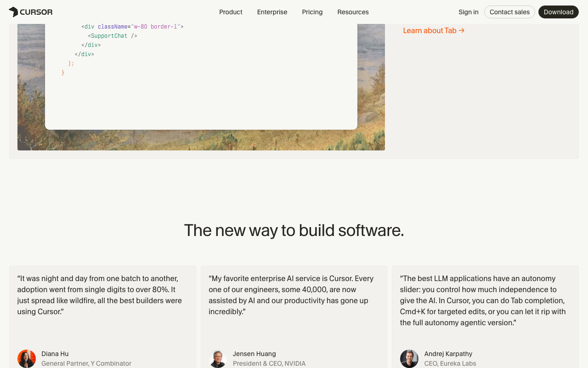Click Jensen Huang's avatar photo
This screenshot has width=588, height=368.
pos(218,358)
